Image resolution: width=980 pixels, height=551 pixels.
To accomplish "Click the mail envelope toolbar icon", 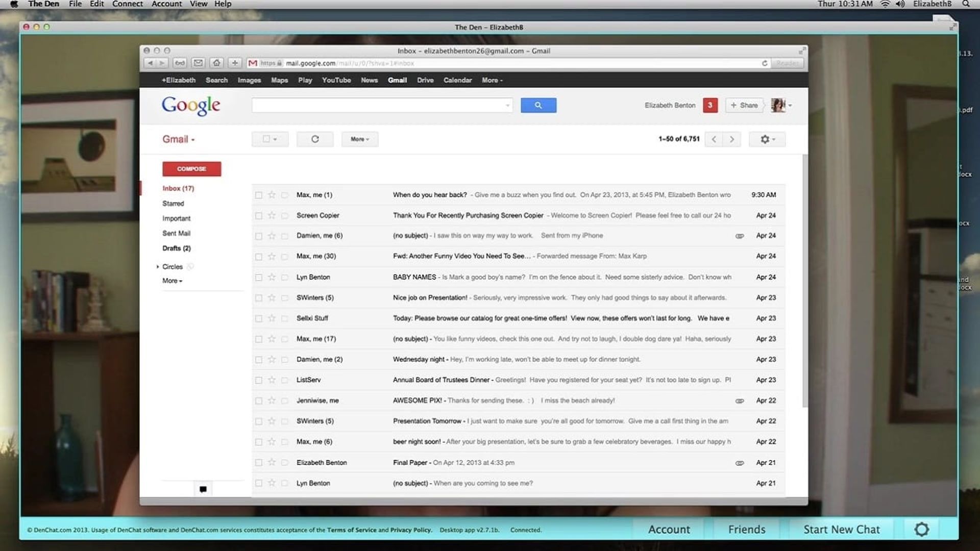I will pyautogui.click(x=199, y=63).
